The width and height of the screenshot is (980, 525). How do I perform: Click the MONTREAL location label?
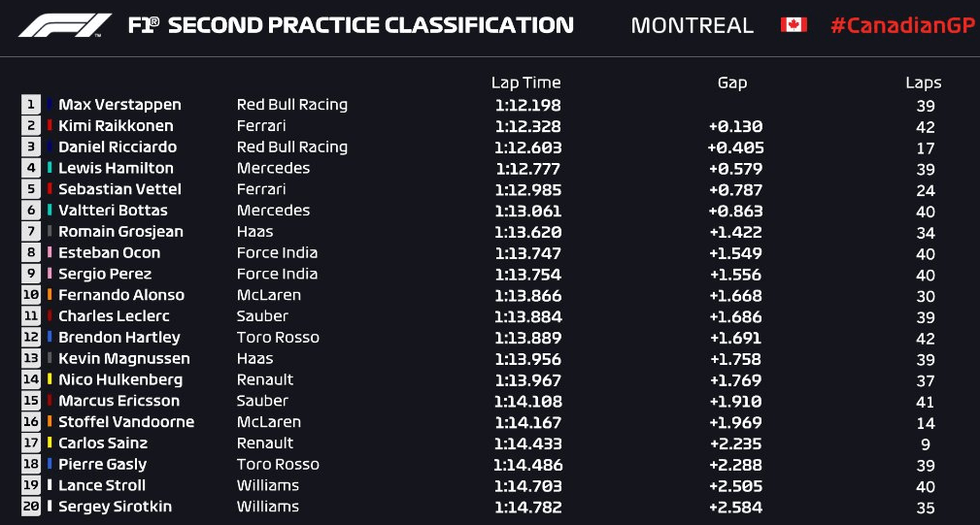(692, 25)
